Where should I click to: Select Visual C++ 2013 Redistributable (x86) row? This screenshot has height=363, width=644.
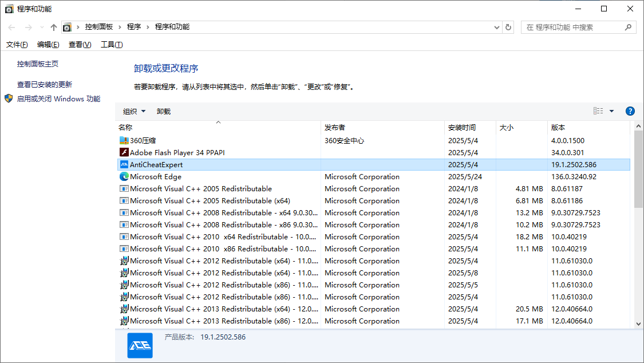tap(373, 321)
